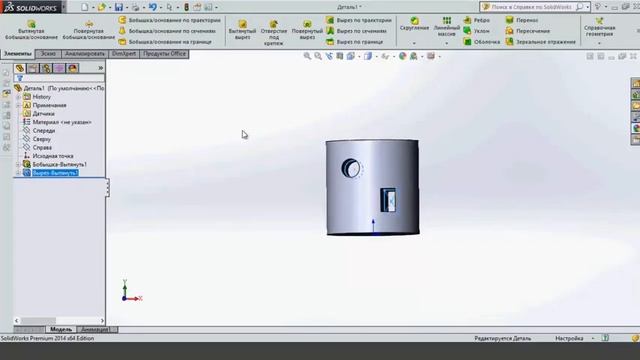Open Отверстие под крепеж wizard
Image resolution: width=640 pixels, height=360 pixels.
(x=273, y=32)
